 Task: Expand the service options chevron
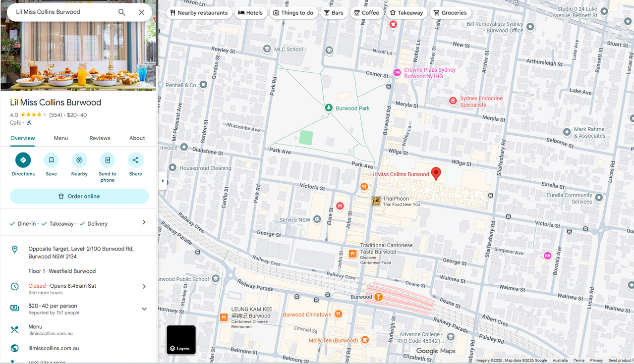pyautogui.click(x=144, y=222)
